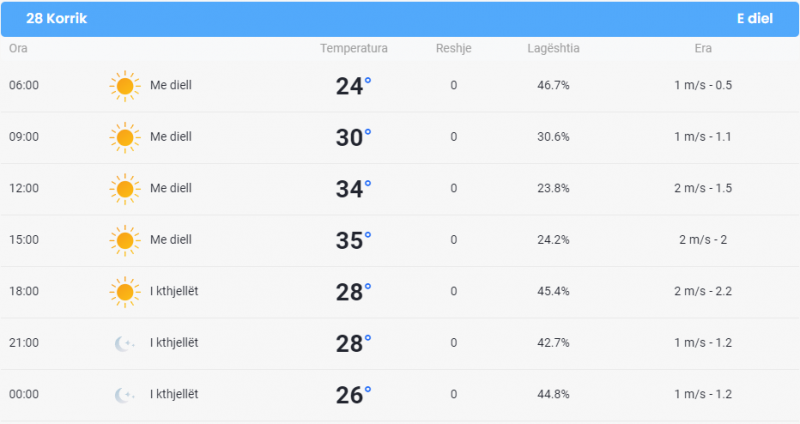
Task: Click the sun icon at 12:00
Action: [x=125, y=189]
